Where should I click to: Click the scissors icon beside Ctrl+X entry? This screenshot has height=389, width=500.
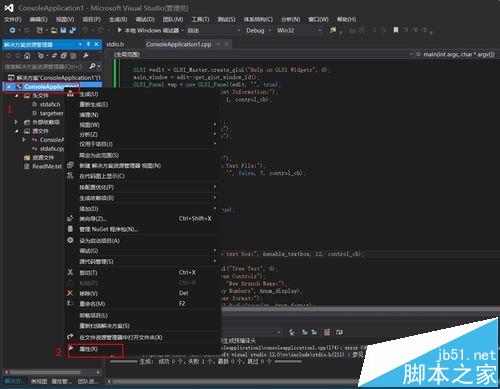pos(70,272)
